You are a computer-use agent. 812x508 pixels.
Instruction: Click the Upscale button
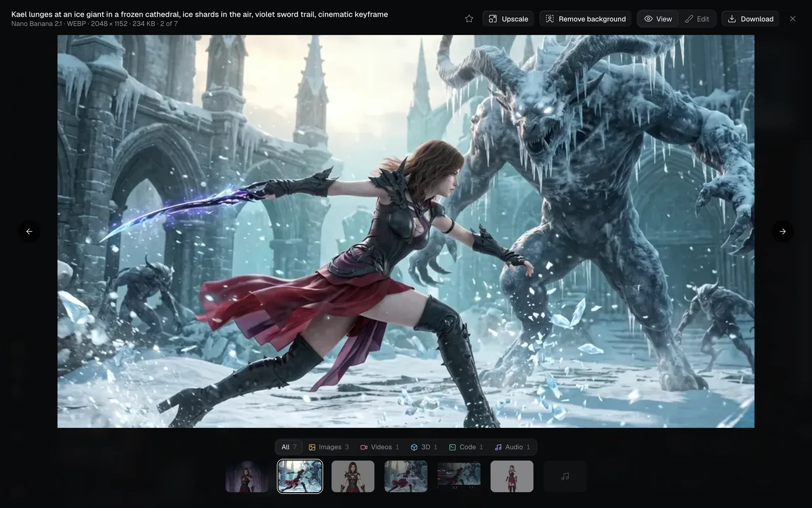click(x=508, y=19)
